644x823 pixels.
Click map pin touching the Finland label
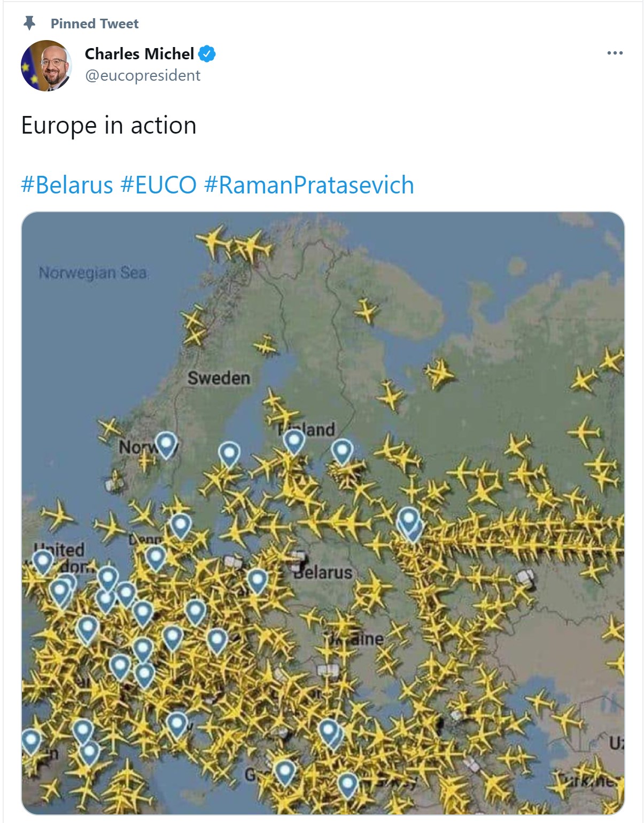pos(294,442)
